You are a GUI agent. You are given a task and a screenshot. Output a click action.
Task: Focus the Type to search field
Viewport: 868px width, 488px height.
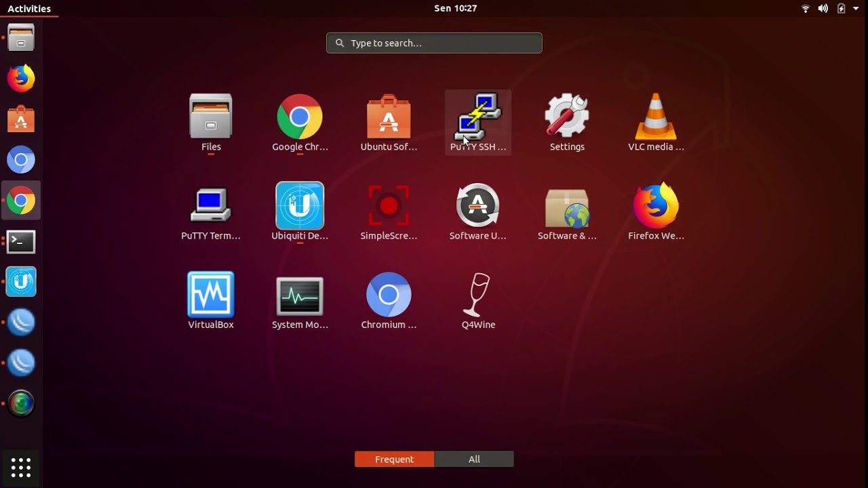point(434,43)
